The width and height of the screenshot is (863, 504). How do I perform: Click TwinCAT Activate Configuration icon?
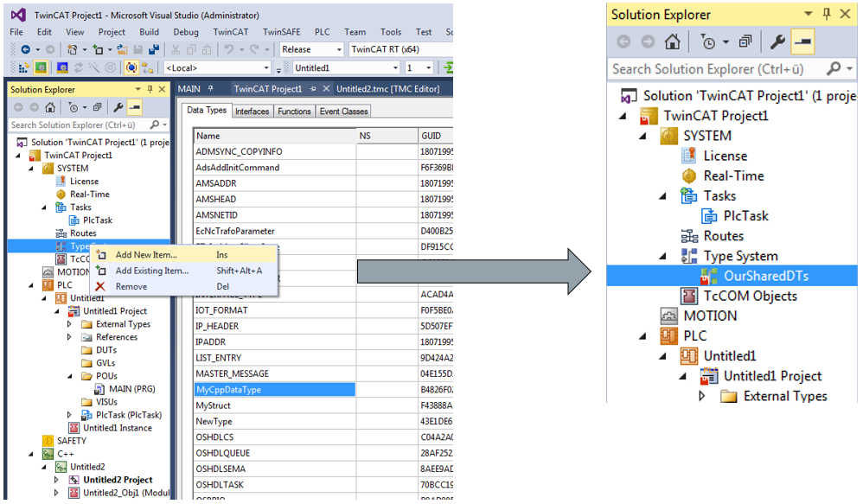[24, 67]
